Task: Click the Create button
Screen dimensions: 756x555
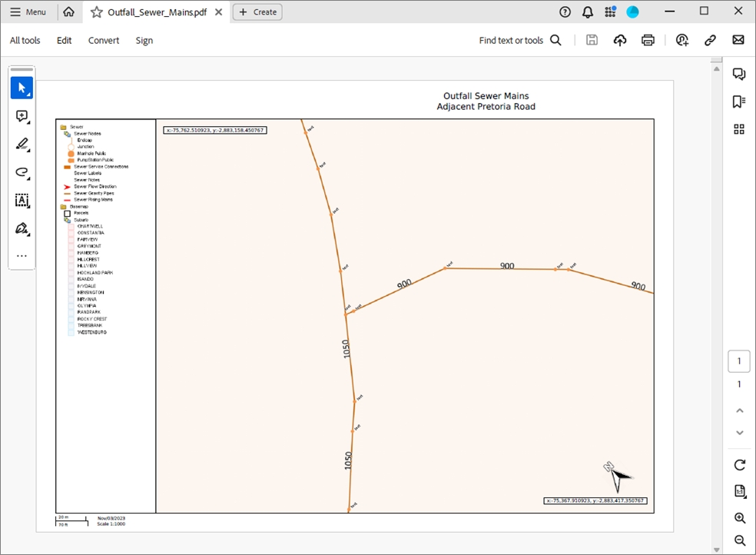Action: (257, 12)
